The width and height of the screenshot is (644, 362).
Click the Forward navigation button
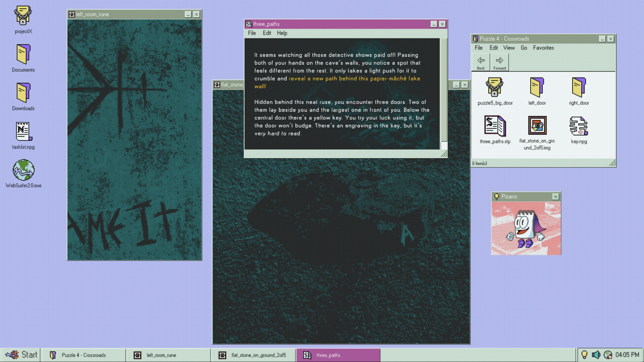(499, 62)
